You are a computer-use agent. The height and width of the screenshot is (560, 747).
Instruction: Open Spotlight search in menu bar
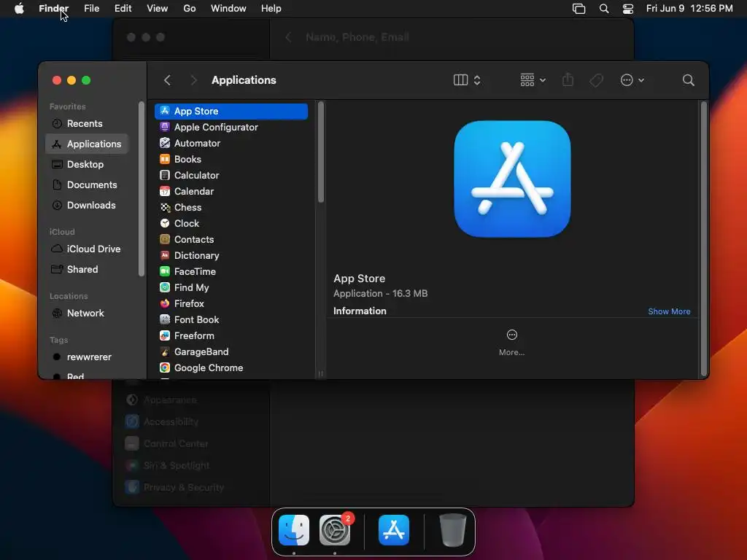604,9
